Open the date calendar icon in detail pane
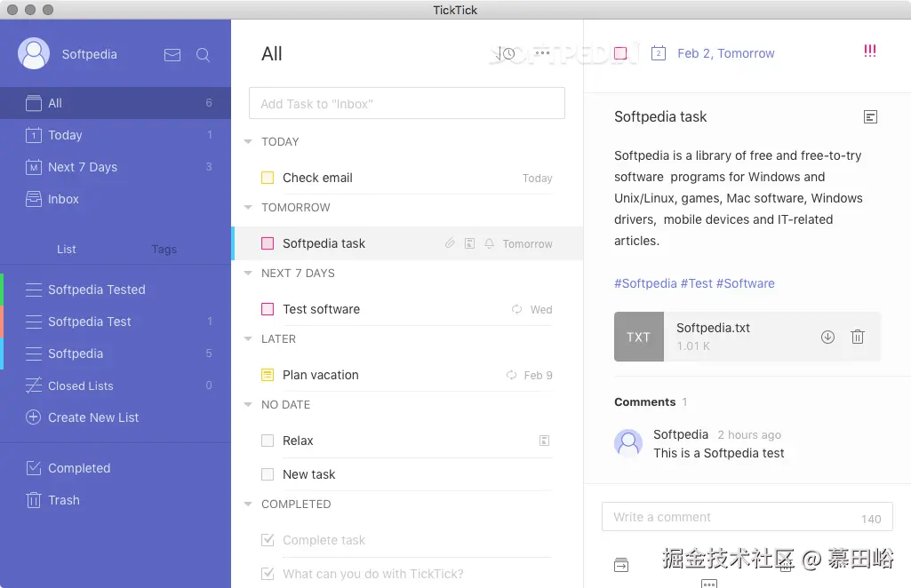The image size is (911, 588). (659, 53)
